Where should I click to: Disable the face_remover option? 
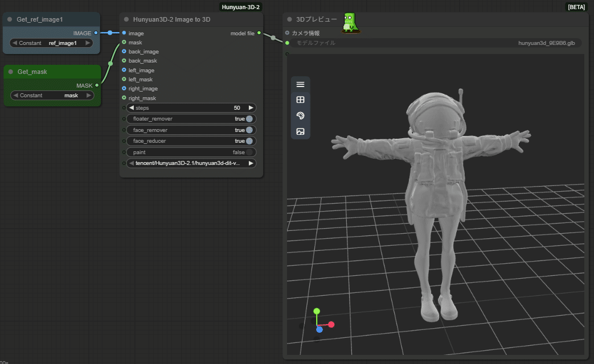[x=249, y=130]
